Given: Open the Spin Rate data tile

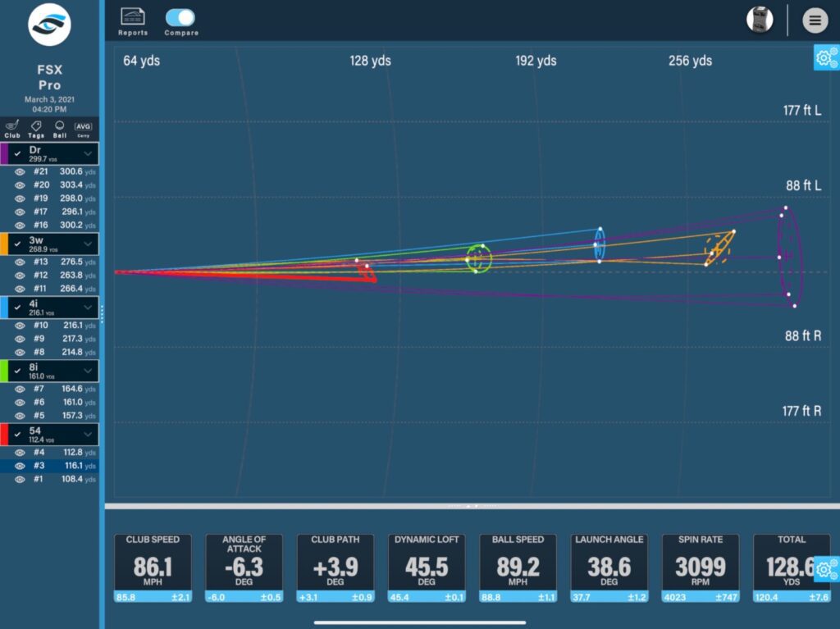Looking at the screenshot, I should [701, 568].
